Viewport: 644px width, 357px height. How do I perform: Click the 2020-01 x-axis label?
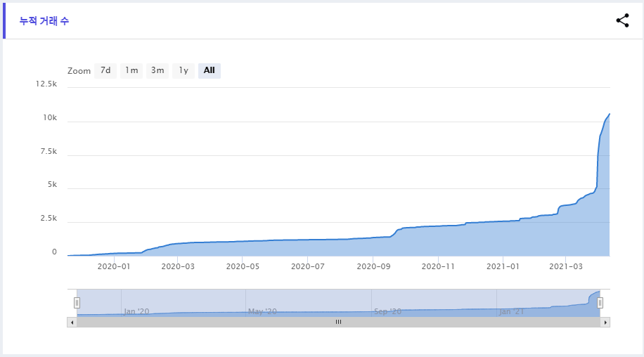click(114, 266)
